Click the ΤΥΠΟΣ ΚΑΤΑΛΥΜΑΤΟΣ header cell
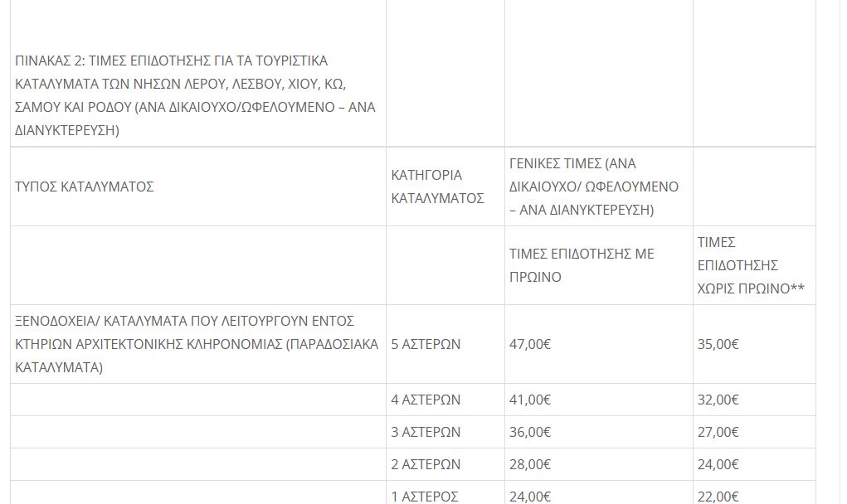Image resolution: width=847 pixels, height=504 pixels. click(x=85, y=187)
